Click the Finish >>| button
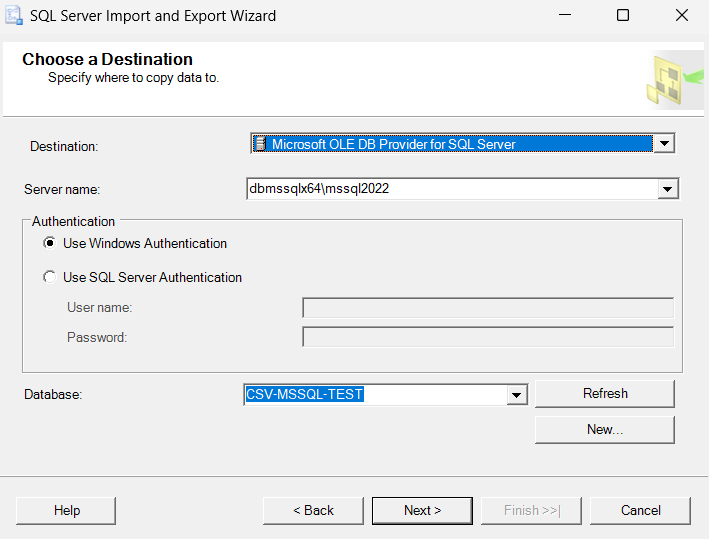709x539 pixels. point(531,511)
